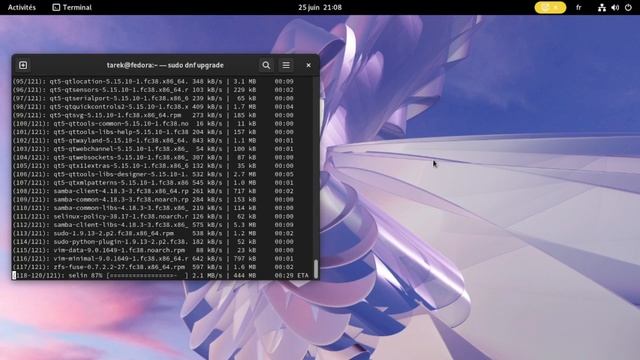Open the terminal hamburger menu
Screen dimensions: 640x360
(x=286, y=65)
